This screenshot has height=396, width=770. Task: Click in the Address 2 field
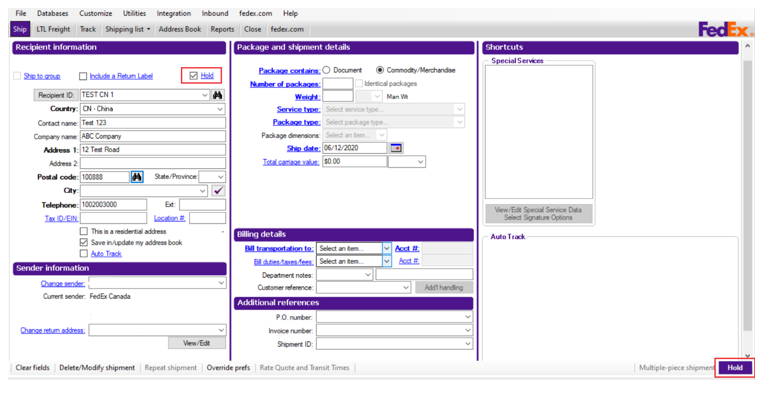pos(153,163)
